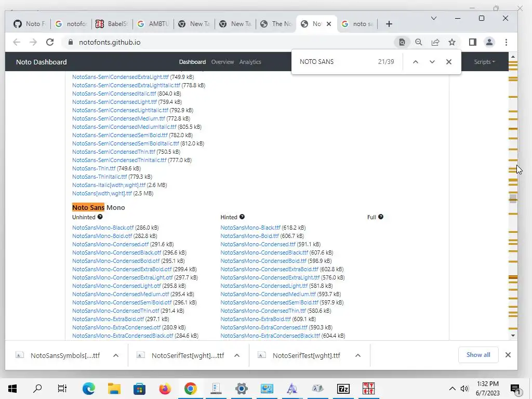The height and width of the screenshot is (399, 532).
Task: Expand the Scripts dropdown menu
Action: [484, 62]
